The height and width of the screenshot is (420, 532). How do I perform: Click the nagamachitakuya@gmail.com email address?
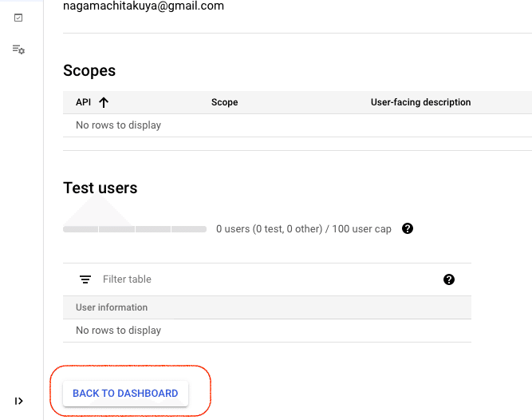pyautogui.click(x=144, y=6)
